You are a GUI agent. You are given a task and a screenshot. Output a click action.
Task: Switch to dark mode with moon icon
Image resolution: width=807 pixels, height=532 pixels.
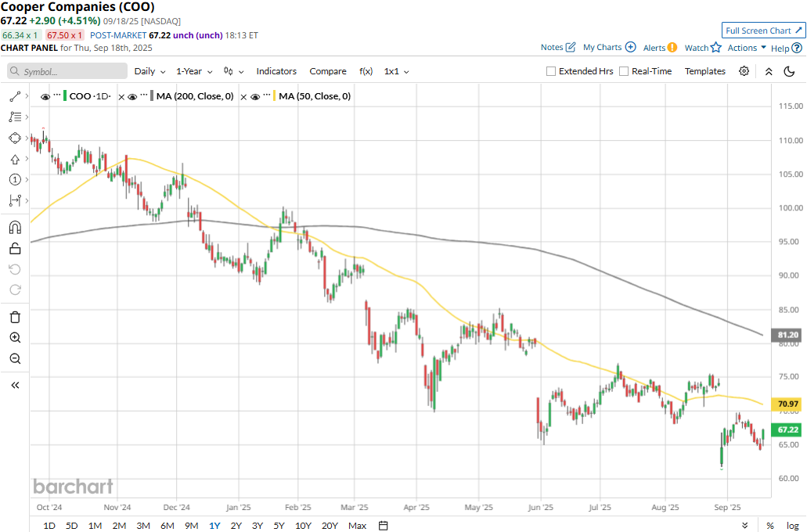click(790, 71)
